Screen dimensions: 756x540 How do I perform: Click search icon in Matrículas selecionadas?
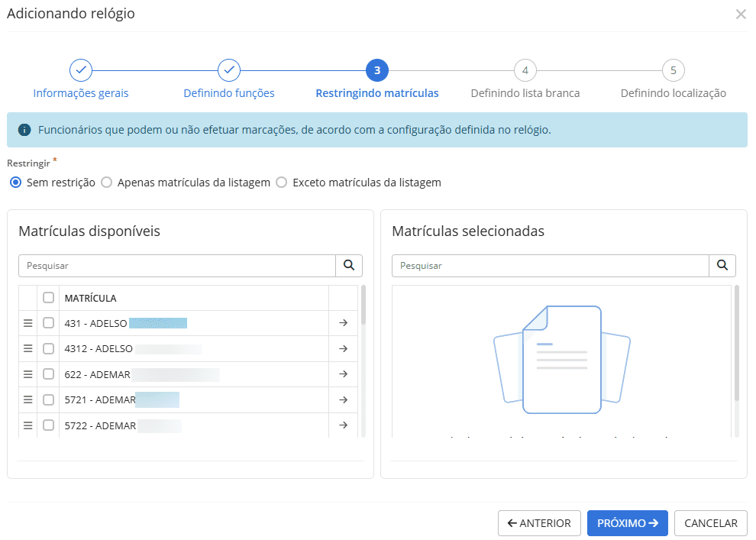(x=722, y=266)
